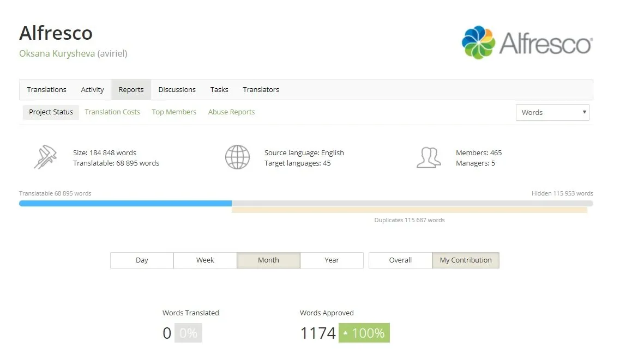644x360 pixels.
Task: Click the grey hidden words bar
Action: 412,203
